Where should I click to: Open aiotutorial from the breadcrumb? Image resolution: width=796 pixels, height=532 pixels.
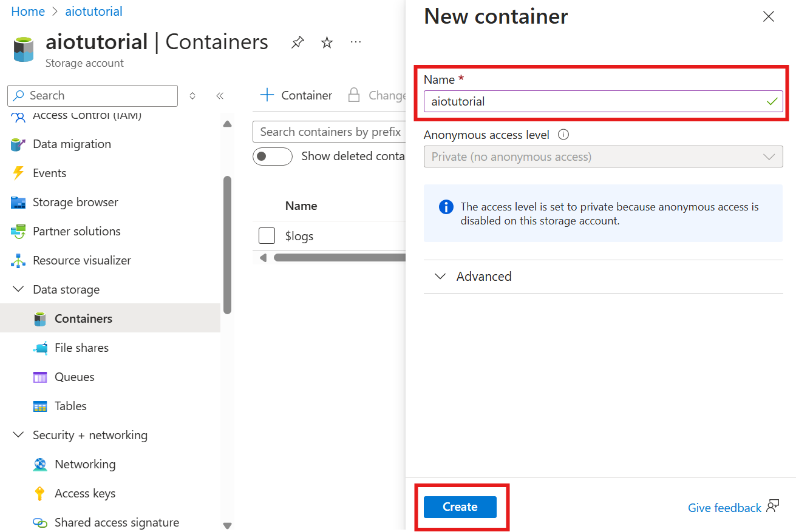94,11
